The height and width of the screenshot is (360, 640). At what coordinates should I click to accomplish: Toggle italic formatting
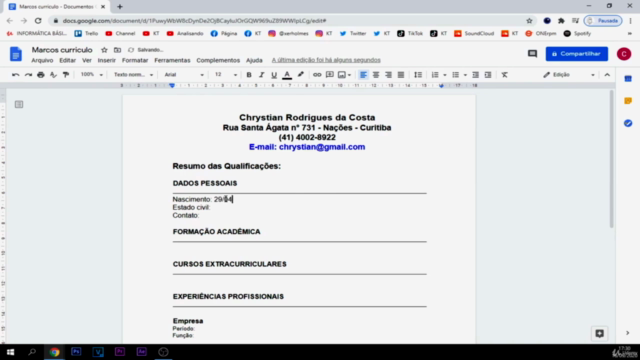click(x=262, y=75)
